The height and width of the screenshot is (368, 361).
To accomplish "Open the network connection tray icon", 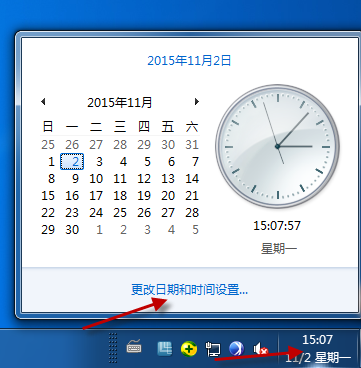I will pyautogui.click(x=213, y=349).
